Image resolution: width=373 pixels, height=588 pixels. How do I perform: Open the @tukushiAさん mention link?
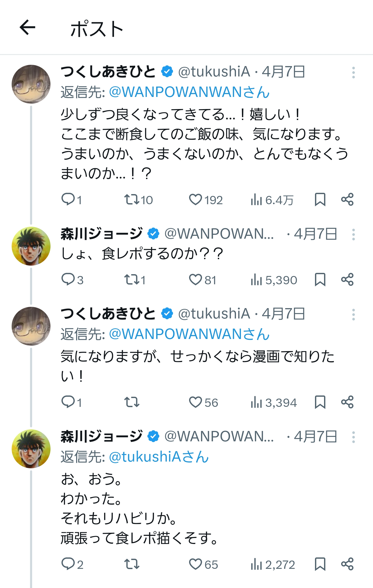[x=159, y=457]
